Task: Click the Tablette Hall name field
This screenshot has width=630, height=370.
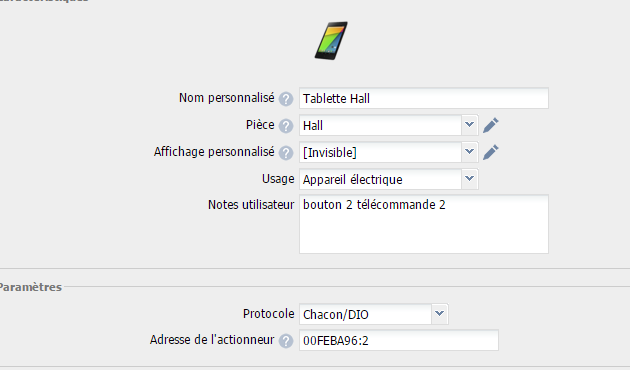Action: 424,98
